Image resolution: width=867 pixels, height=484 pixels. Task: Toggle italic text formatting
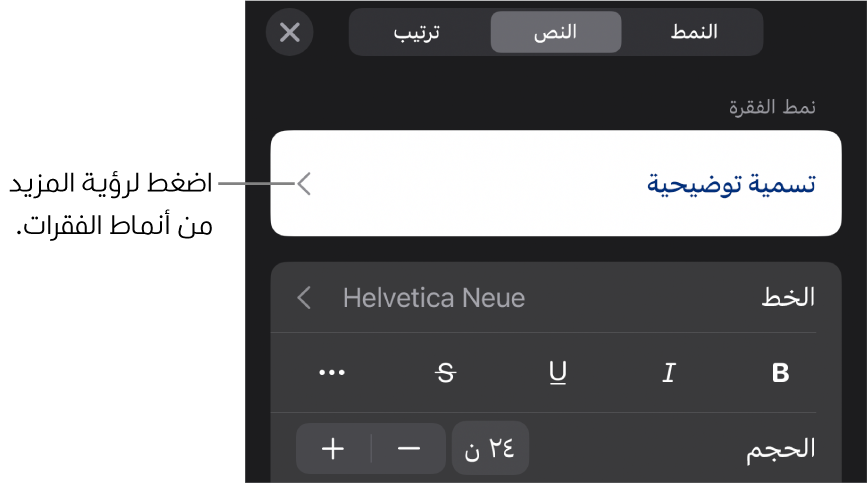[x=669, y=373]
